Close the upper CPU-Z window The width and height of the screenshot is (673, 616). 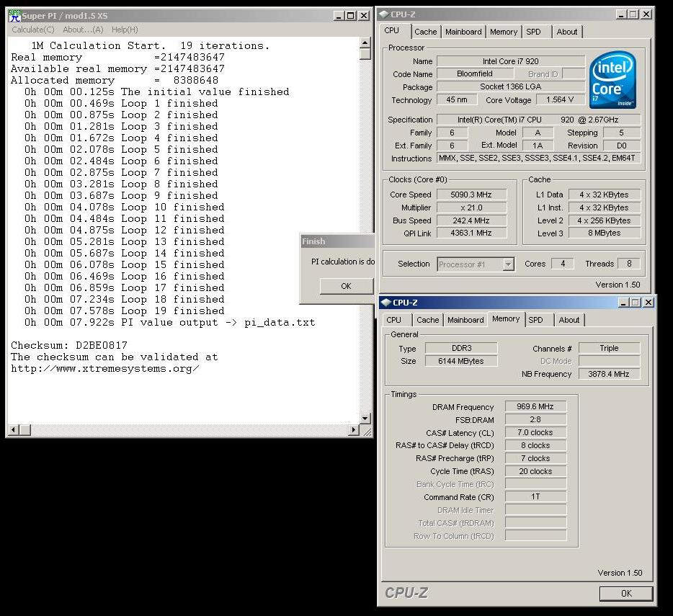click(x=646, y=14)
